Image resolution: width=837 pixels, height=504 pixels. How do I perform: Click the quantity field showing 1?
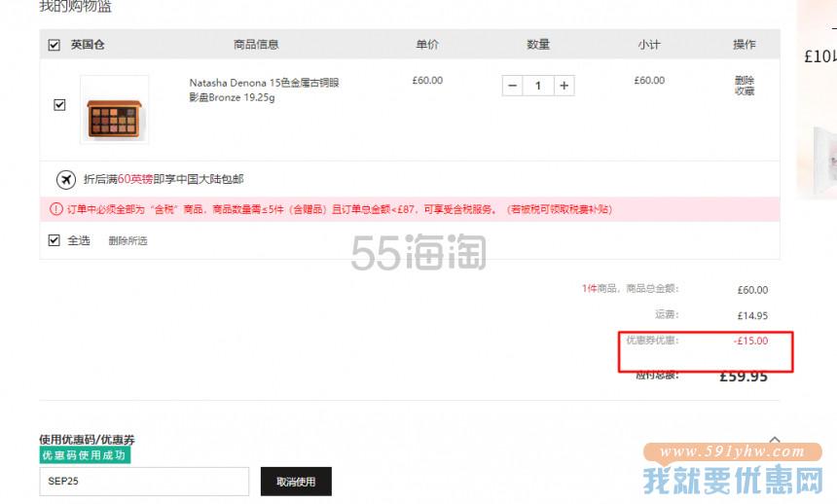[538, 86]
